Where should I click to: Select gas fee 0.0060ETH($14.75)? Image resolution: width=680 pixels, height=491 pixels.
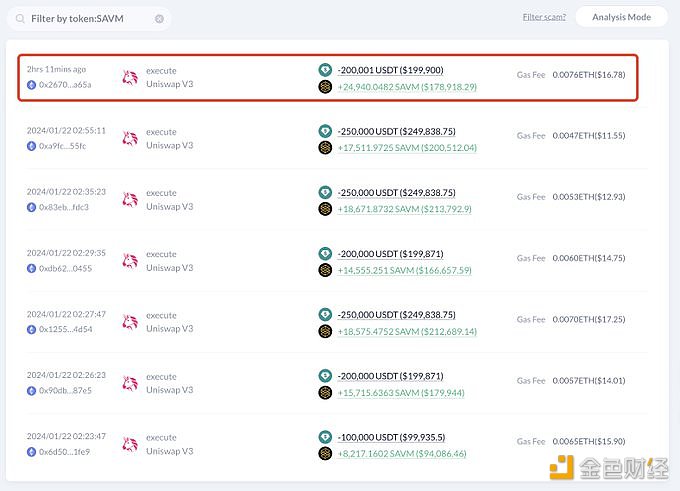coord(589,258)
